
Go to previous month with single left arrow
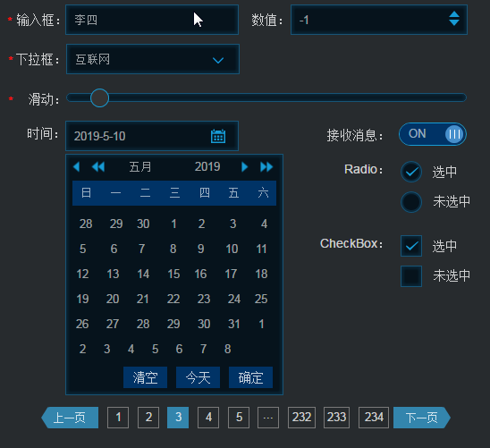click(x=77, y=167)
